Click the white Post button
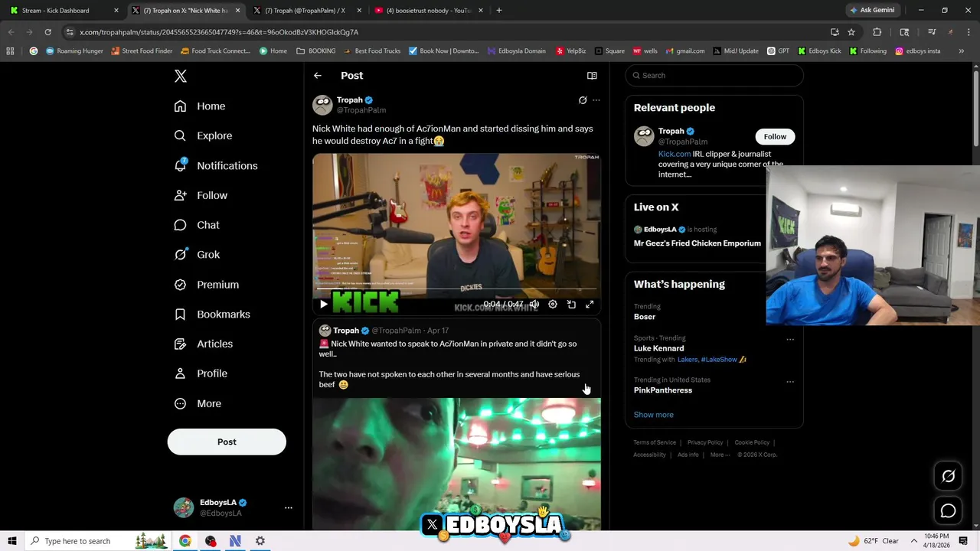The image size is (980, 551). 227,442
